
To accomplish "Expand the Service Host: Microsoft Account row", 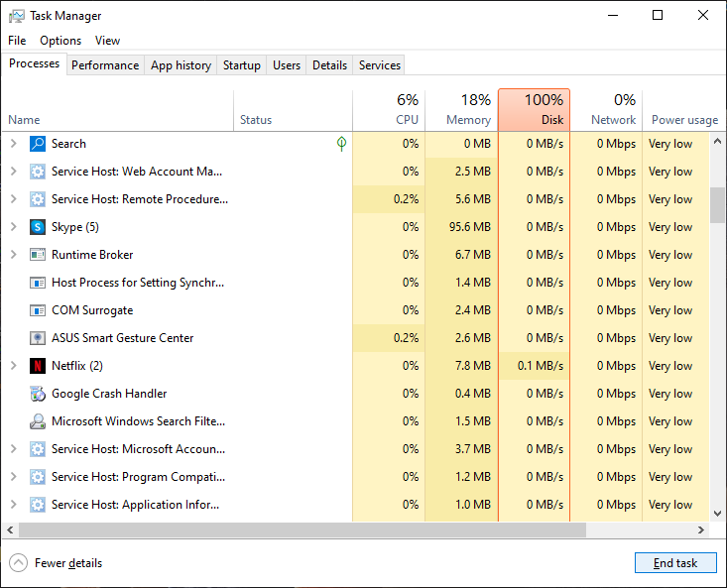I will point(14,449).
